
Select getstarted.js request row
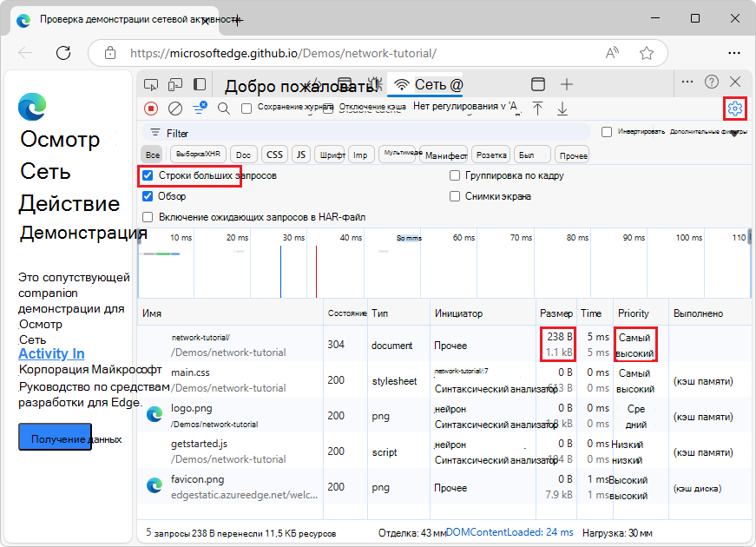point(444,451)
